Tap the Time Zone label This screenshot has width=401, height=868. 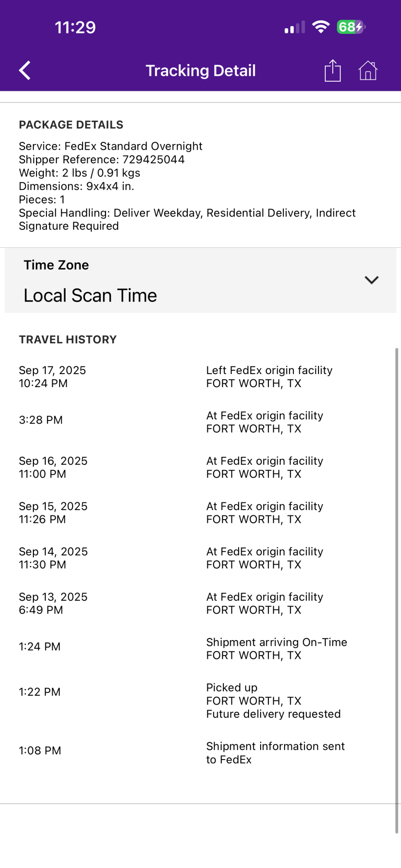(x=56, y=265)
